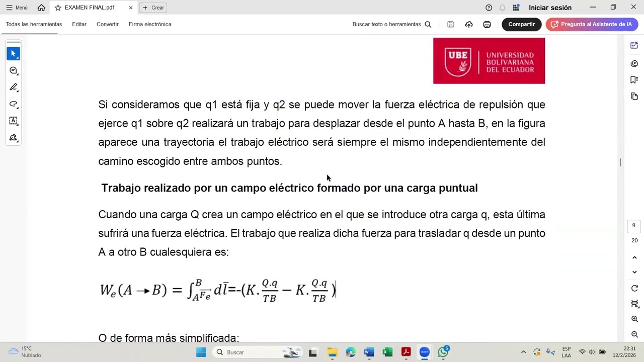Click Buscar texto o herramientas search field

tap(392, 24)
